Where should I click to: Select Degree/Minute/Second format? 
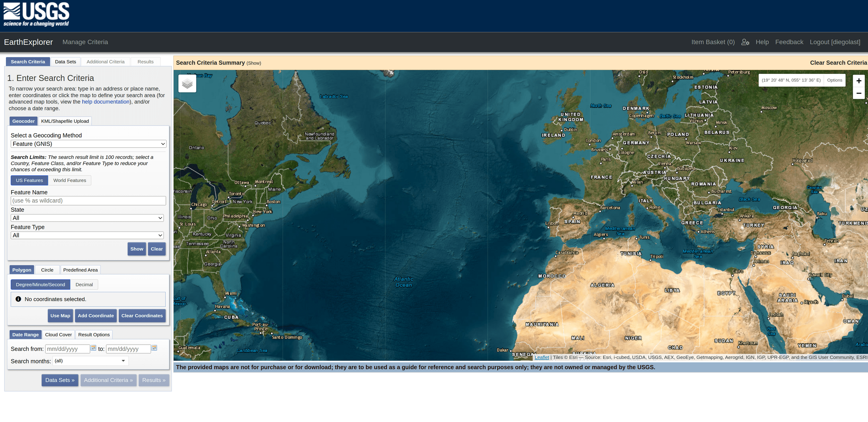(40, 285)
